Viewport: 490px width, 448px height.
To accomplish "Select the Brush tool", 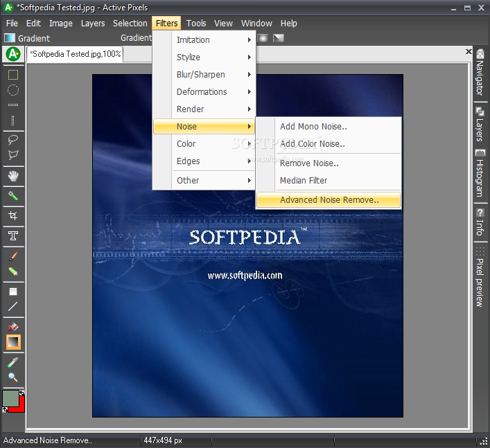I will [12, 256].
